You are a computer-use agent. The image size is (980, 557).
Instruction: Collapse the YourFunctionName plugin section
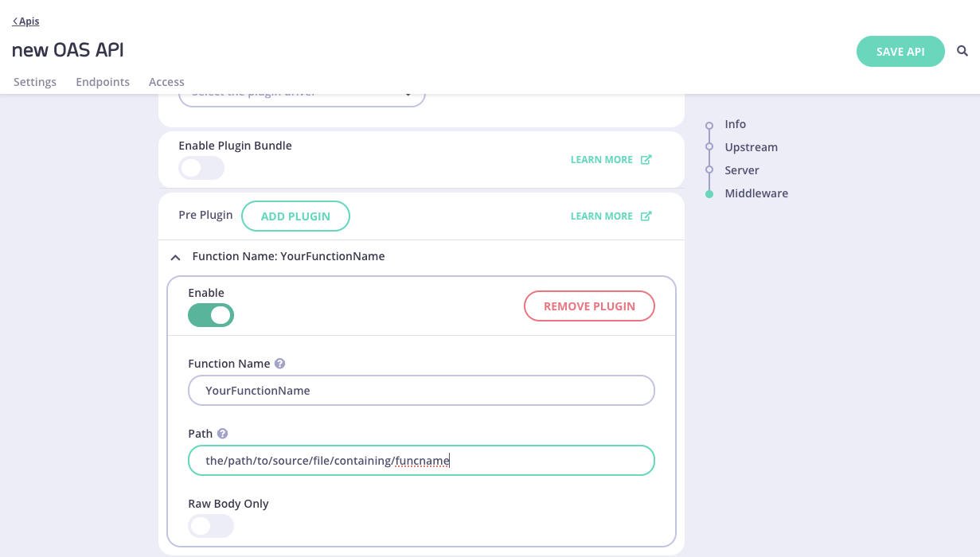click(x=176, y=257)
